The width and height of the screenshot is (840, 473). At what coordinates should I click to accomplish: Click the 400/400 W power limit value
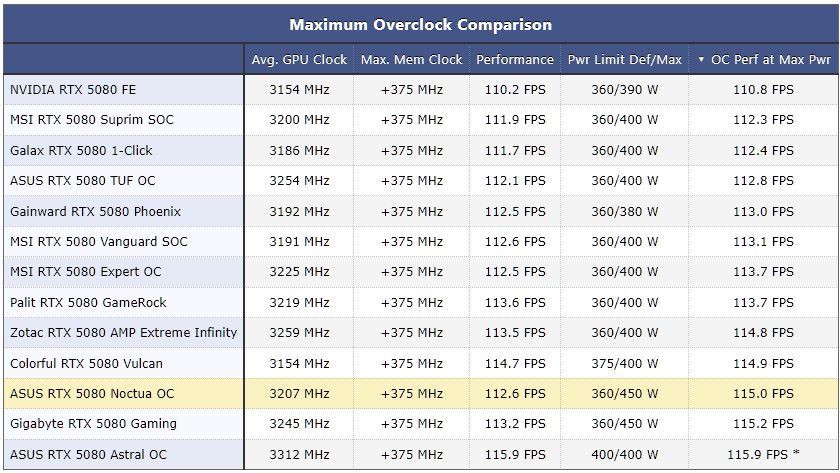point(625,454)
